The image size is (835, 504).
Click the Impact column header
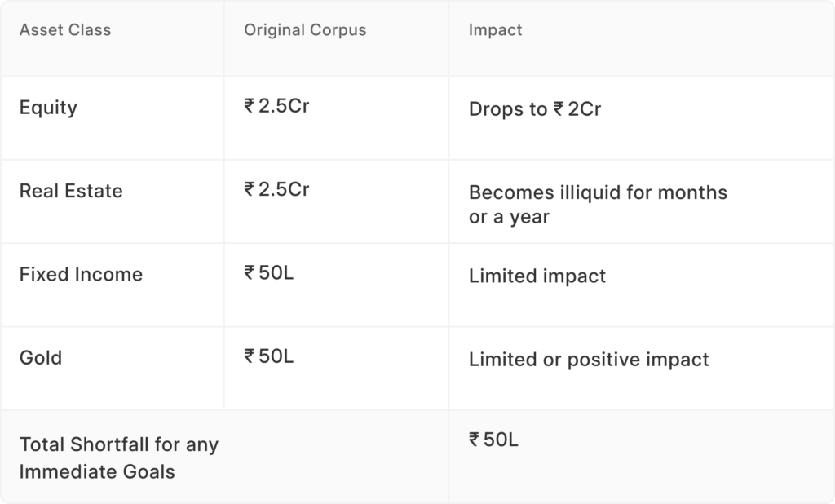point(495,30)
